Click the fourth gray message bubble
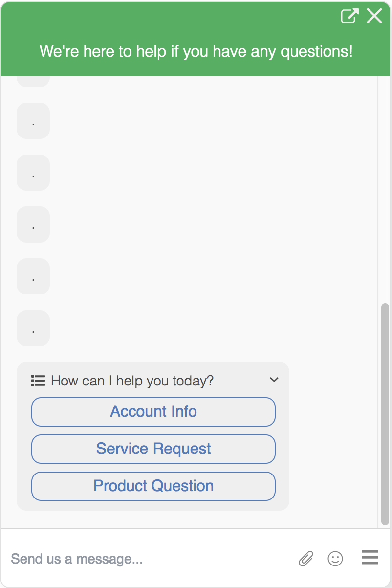 click(33, 225)
